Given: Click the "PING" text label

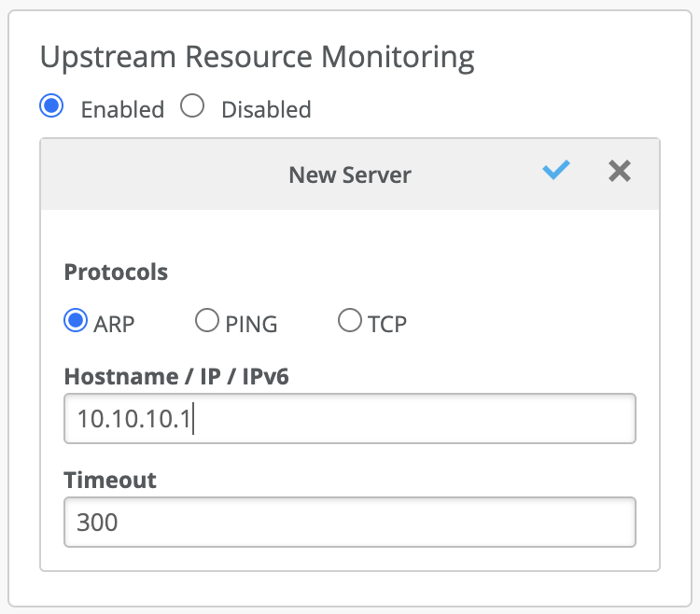Looking at the screenshot, I should coord(251,324).
